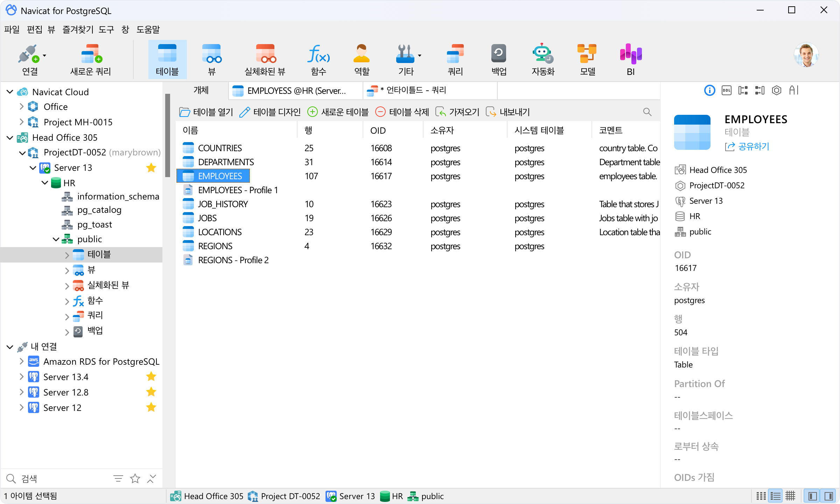Open the Model (모델) toolbar icon
This screenshot has width=840, height=504.
(x=587, y=54)
